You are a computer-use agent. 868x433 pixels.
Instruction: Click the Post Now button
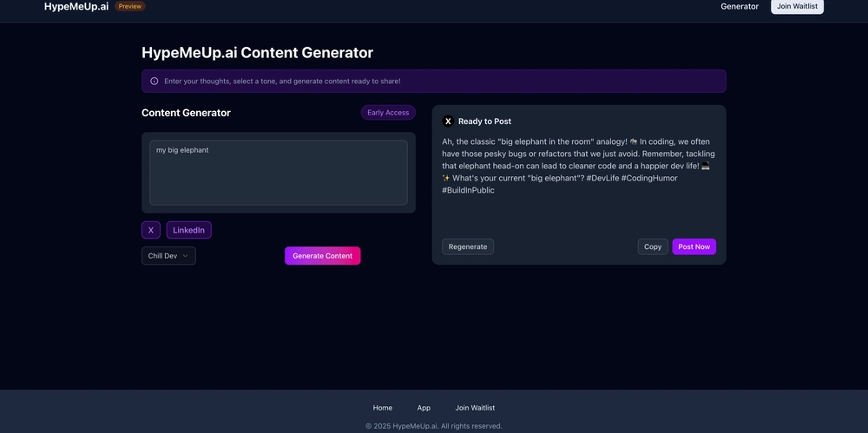[x=694, y=247]
